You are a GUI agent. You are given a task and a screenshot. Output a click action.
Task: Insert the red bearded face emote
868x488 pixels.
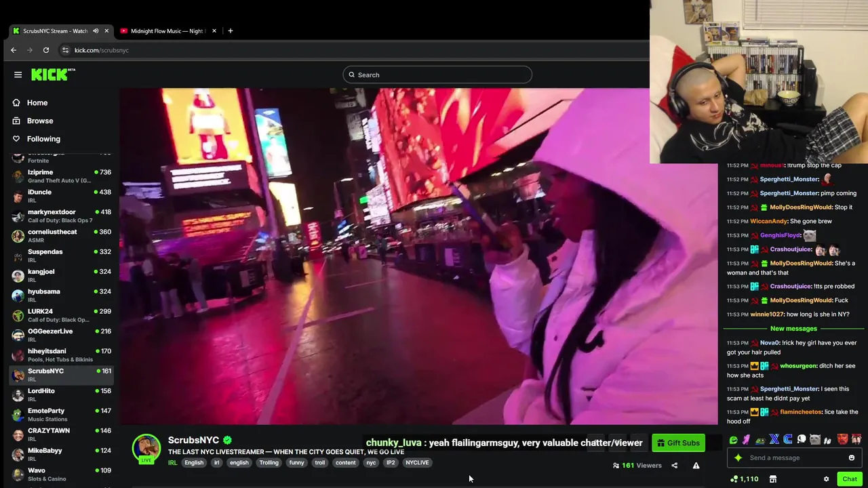842,440
